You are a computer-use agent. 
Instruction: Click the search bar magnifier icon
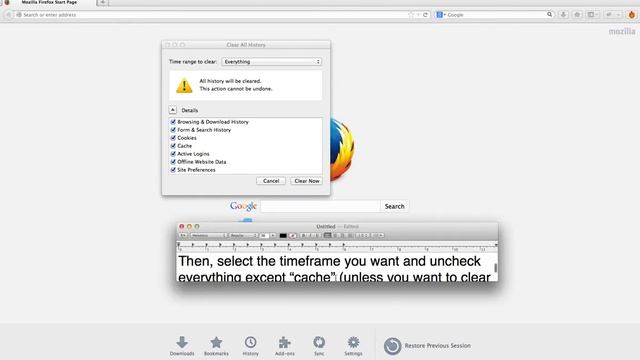[x=549, y=15]
